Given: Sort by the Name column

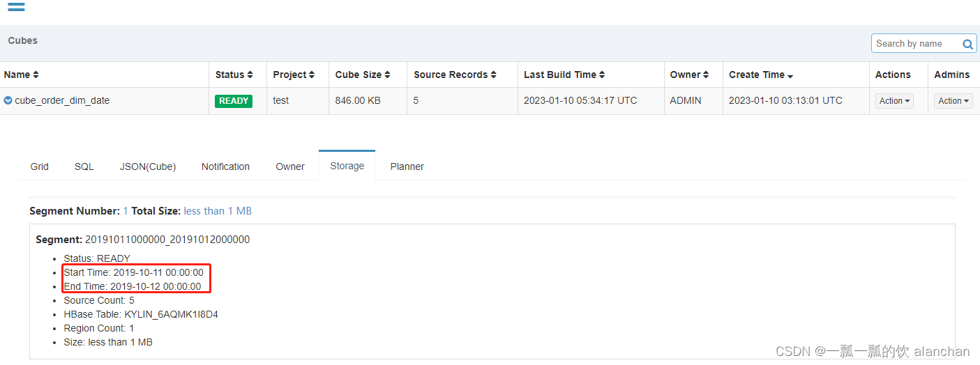Looking at the screenshot, I should pyautogui.click(x=21, y=75).
